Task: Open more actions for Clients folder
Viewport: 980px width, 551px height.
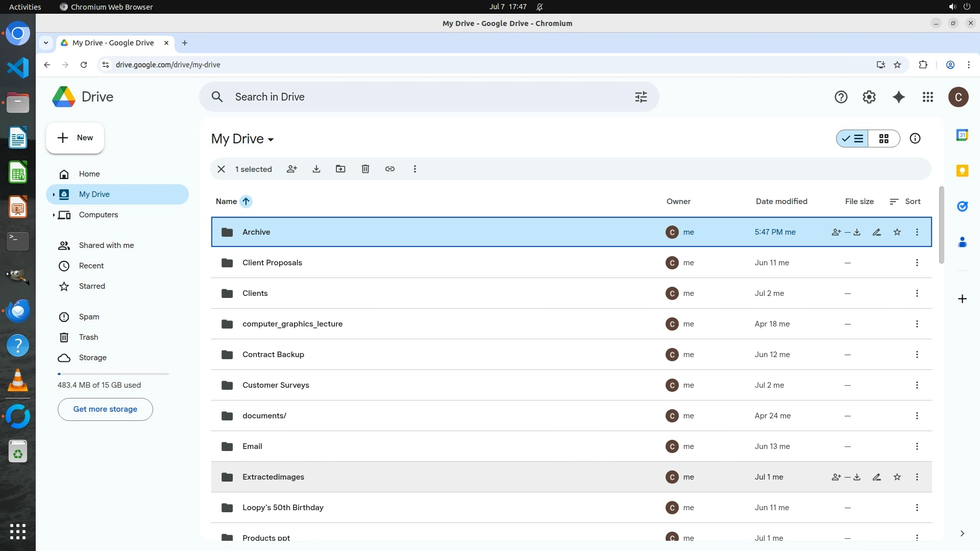Action: pos(917,293)
